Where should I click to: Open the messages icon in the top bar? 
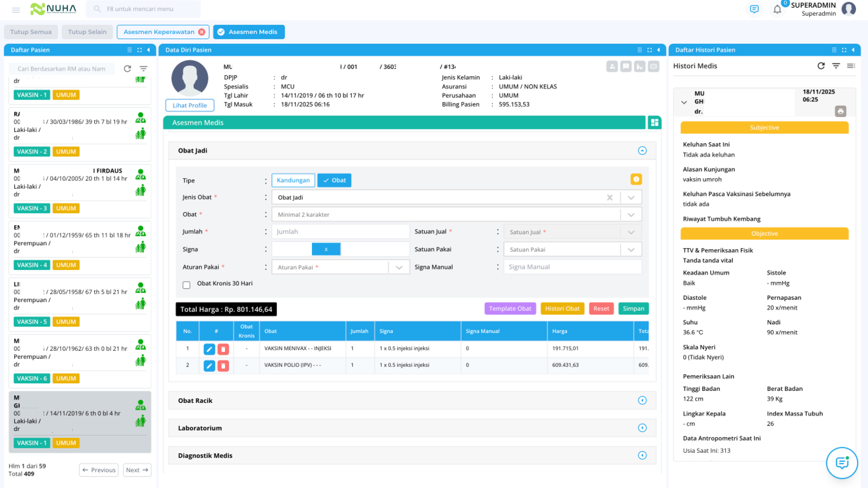pyautogui.click(x=754, y=9)
